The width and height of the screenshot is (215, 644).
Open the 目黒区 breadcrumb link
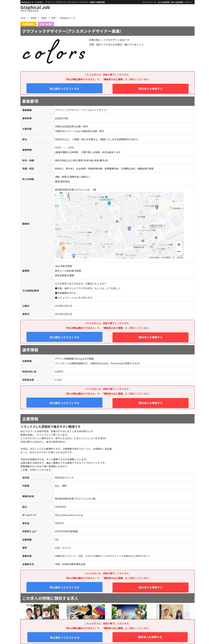pyautogui.click(x=44, y=18)
